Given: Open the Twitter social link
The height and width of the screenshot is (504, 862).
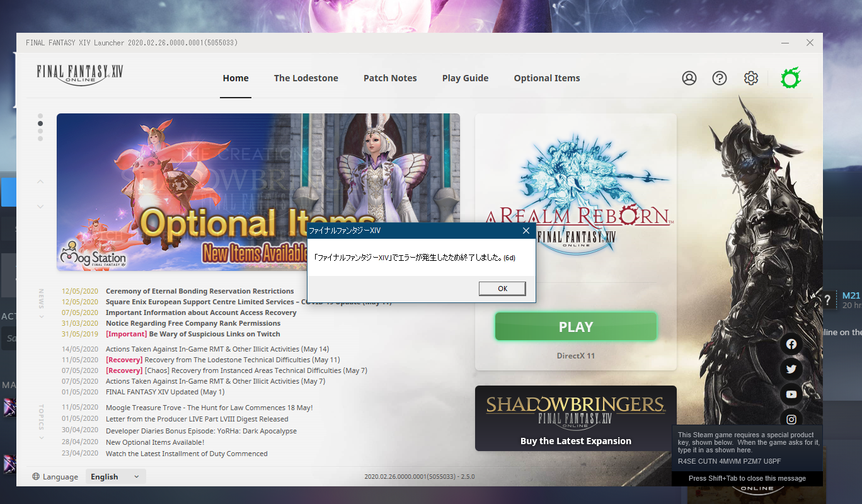Looking at the screenshot, I should (x=791, y=369).
